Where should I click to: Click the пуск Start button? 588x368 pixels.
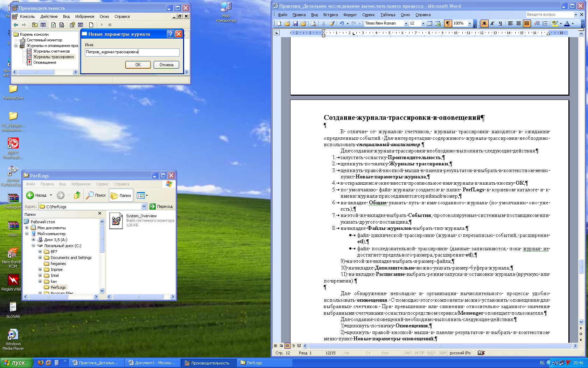tap(16, 363)
